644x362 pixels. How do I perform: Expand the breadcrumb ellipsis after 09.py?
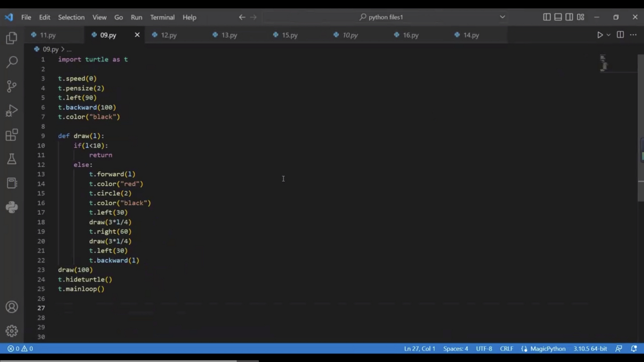tap(69, 49)
